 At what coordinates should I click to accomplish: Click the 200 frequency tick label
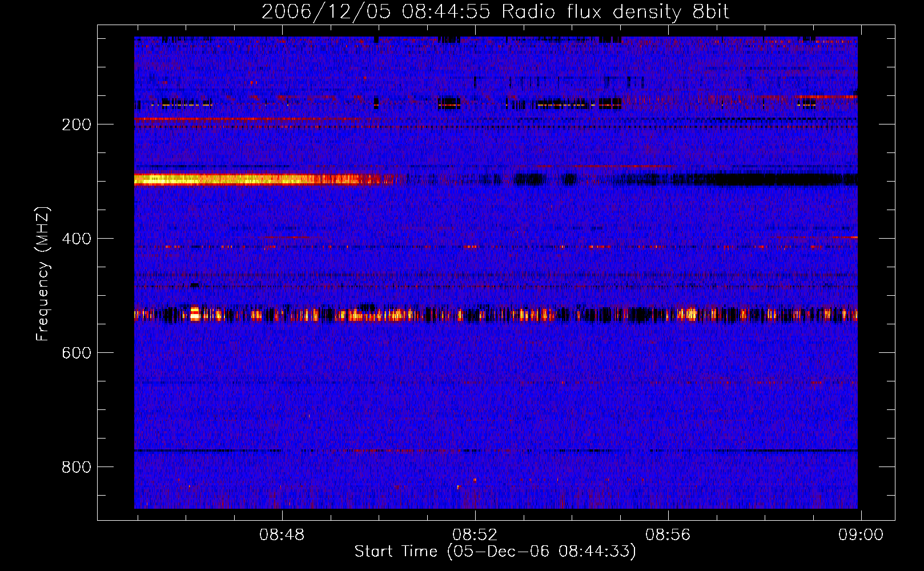coord(77,124)
